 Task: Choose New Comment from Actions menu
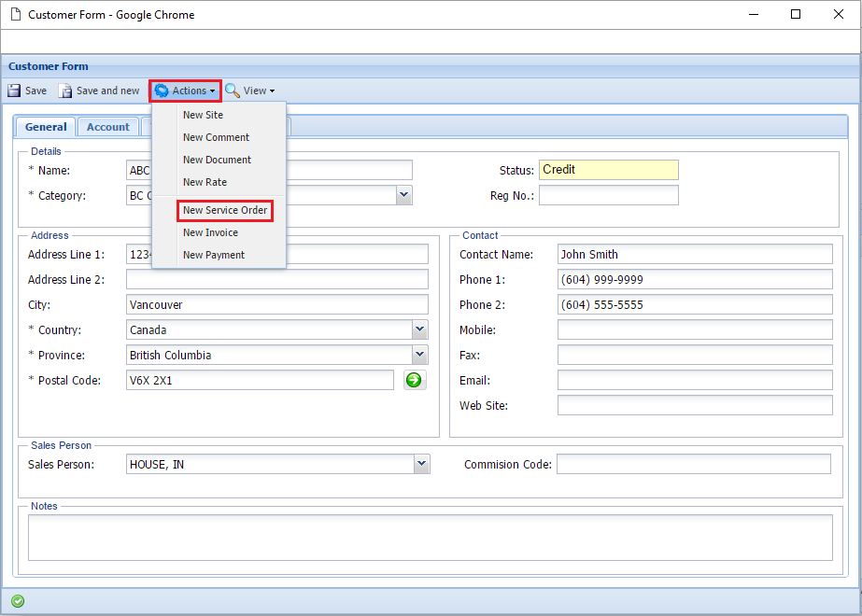pos(216,137)
